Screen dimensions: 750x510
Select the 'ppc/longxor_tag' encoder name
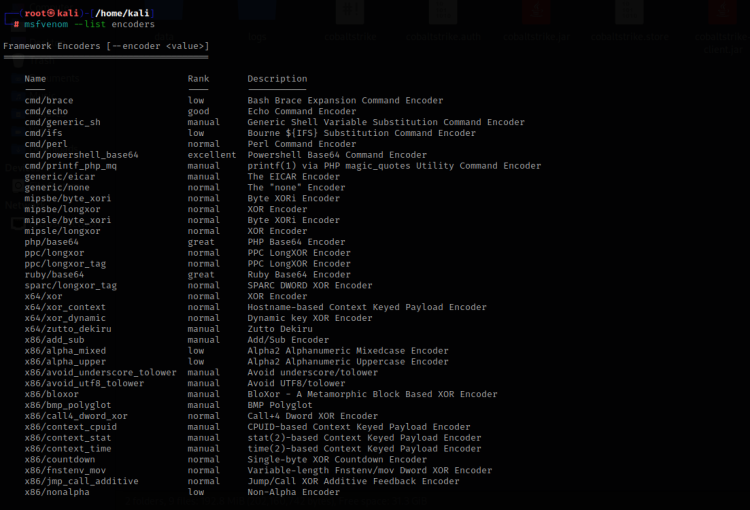66,264
